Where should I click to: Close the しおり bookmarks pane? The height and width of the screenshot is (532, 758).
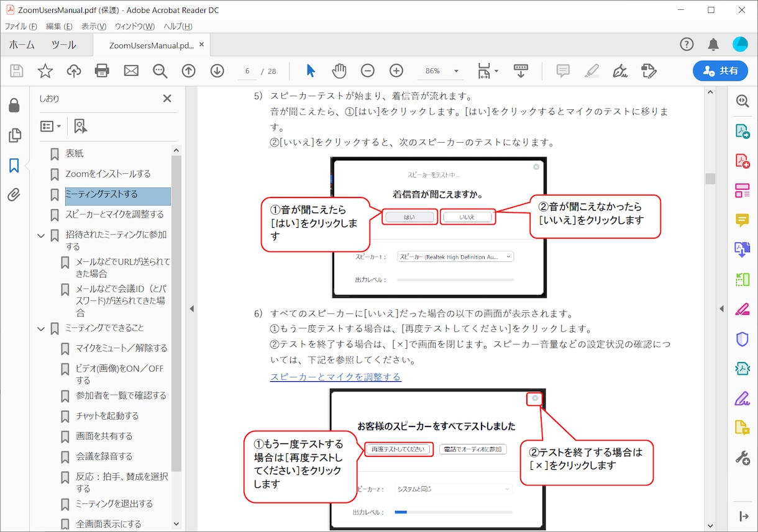[167, 98]
